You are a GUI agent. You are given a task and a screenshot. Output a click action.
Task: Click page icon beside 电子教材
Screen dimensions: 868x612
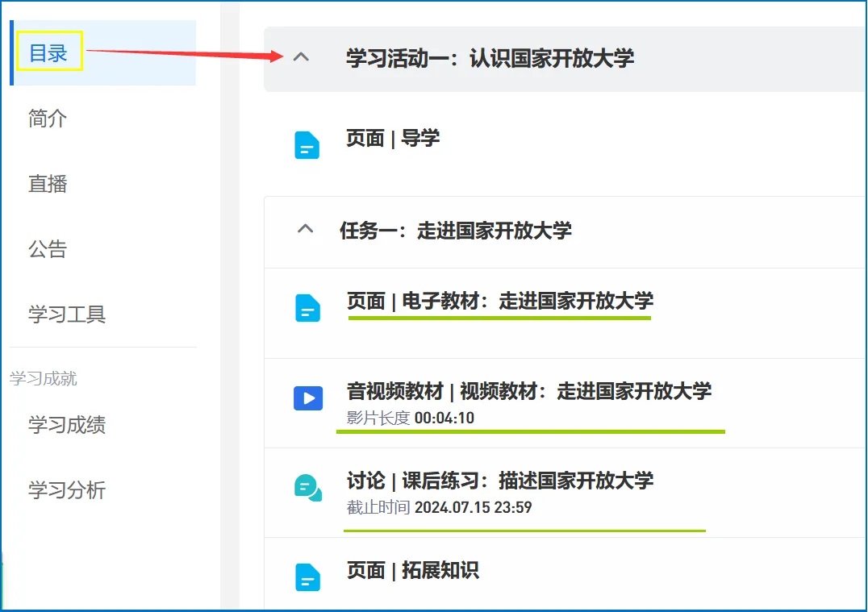pos(308,308)
